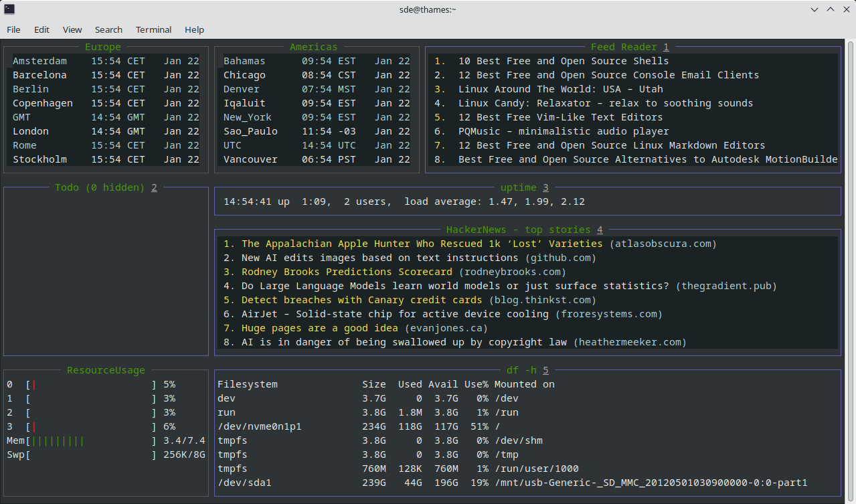Click the Rome time row
Viewport: 856px width, 504px height.
pos(106,145)
